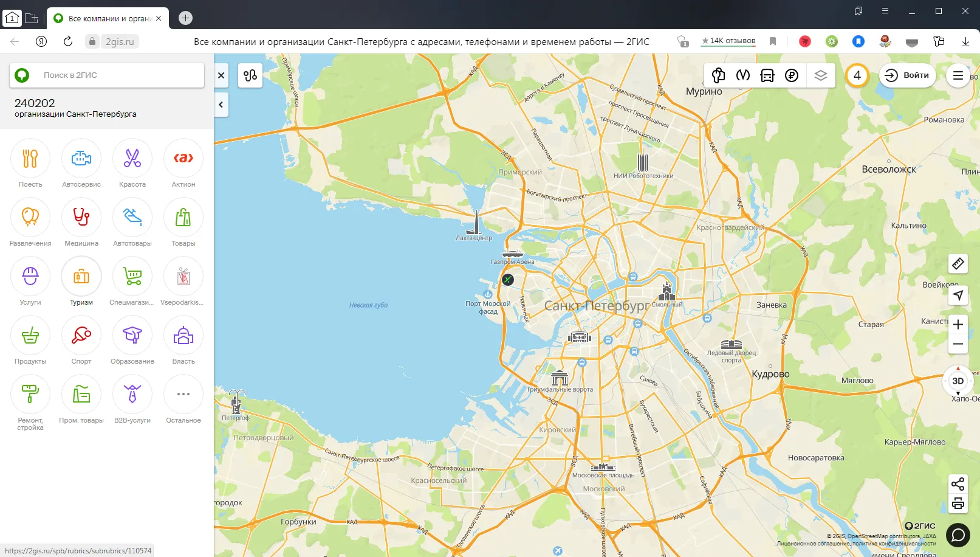Click the политика конфиденциальности link
Viewport: 980px width, 557px height.
coord(894,544)
